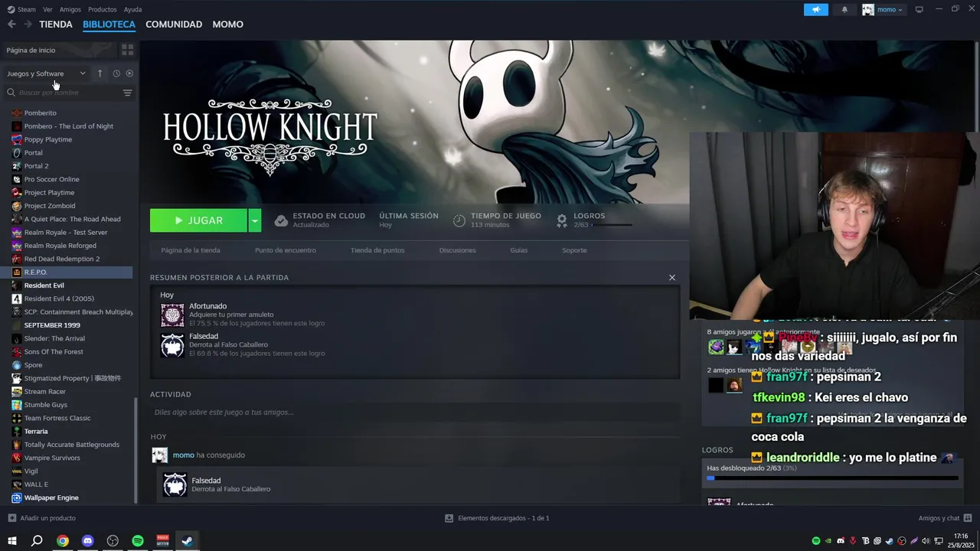Image resolution: width=980 pixels, height=551 pixels.
Task: Click the Logros achievements progress bar on right panel
Action: click(x=832, y=478)
